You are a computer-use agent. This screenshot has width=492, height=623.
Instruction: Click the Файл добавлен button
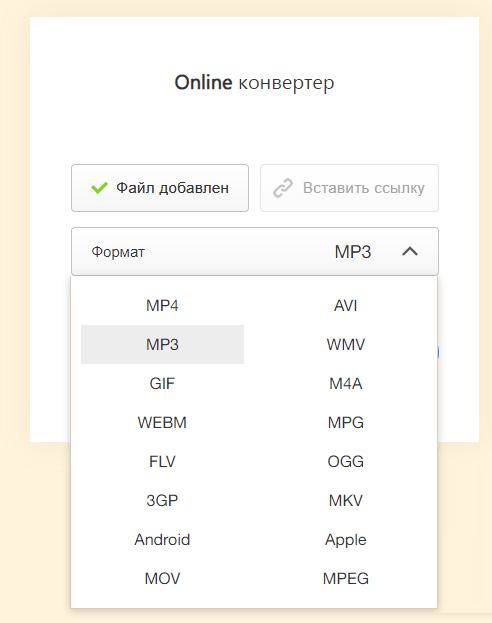pyautogui.click(x=160, y=188)
